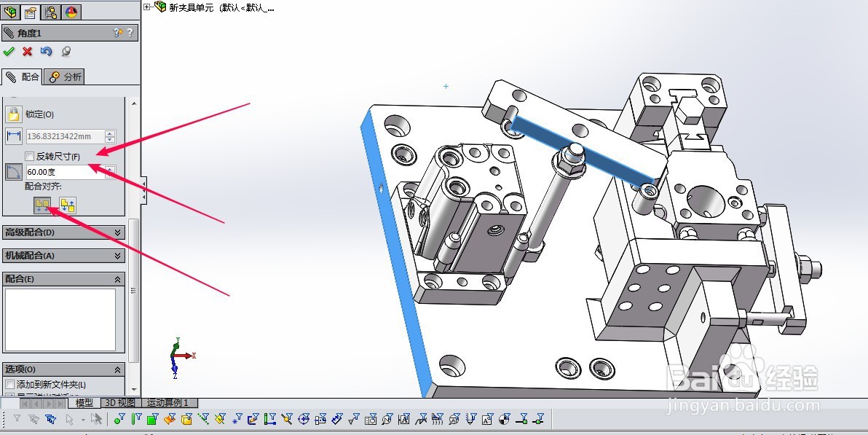
Task: Enable the filter sketch points blue star icon
Action: click(237, 419)
